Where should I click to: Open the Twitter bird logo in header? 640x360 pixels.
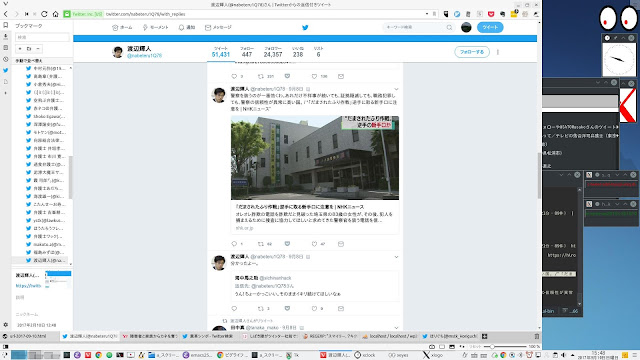(305, 27)
